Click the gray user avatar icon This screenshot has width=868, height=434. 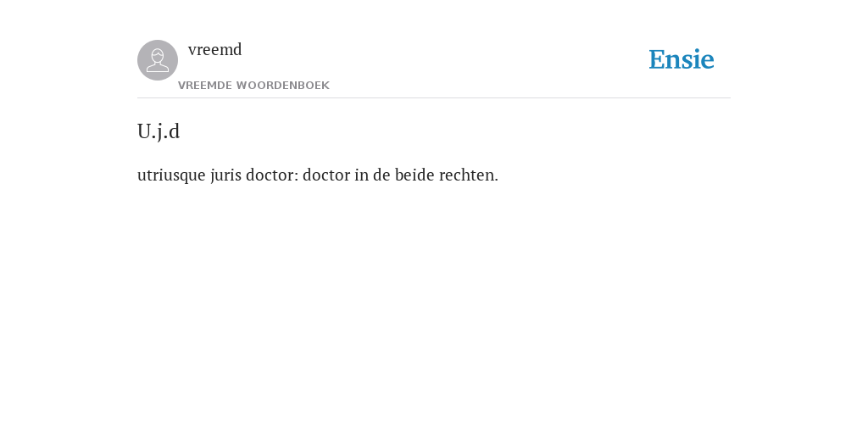point(158,60)
